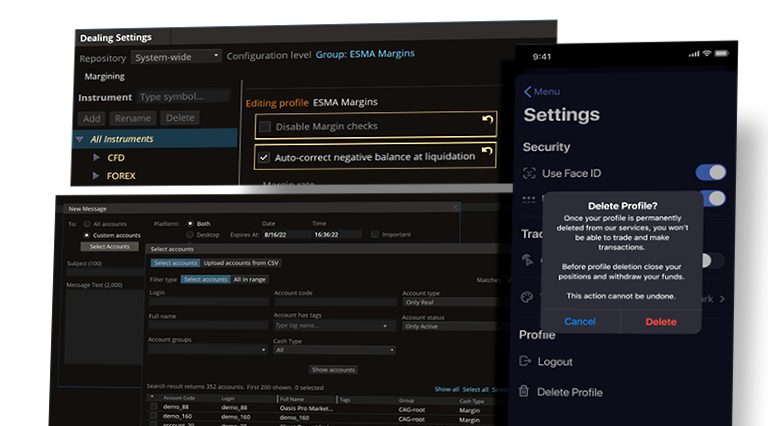
Task: Select the All in range filter type
Action: point(250,280)
